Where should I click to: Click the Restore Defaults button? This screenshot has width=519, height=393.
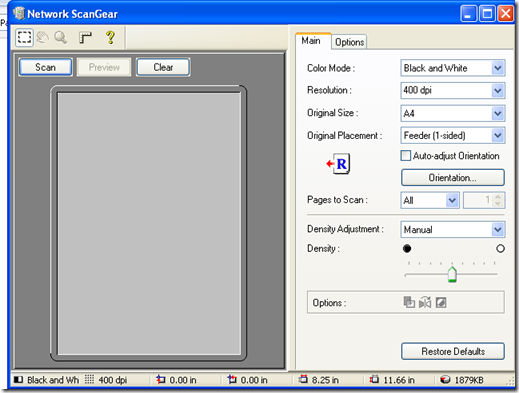tap(453, 351)
